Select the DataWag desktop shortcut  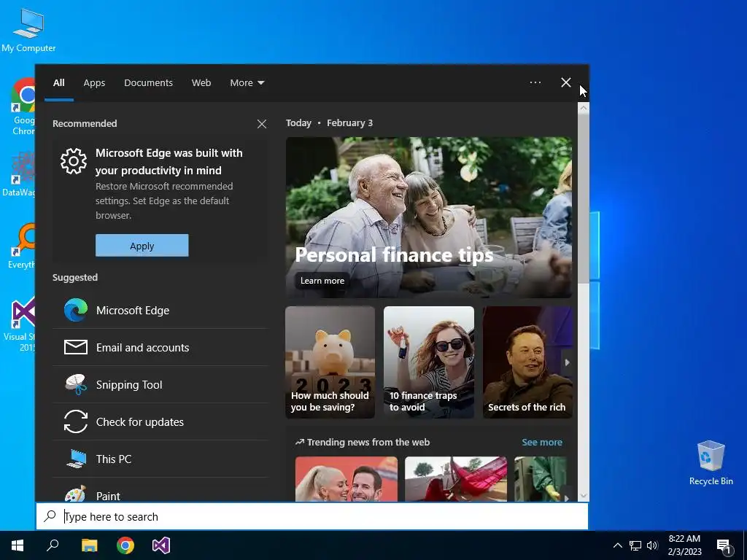(x=19, y=174)
